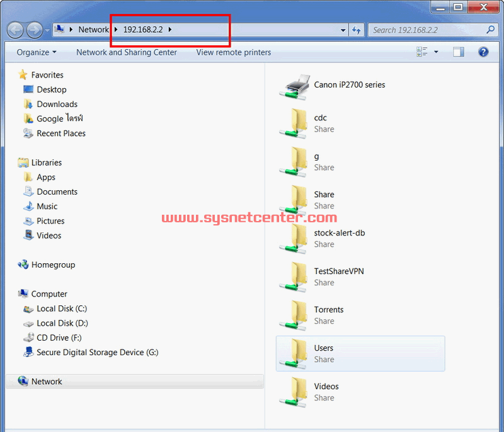The width and height of the screenshot is (504, 432).
Task: Open the Documents library
Action: point(57,191)
